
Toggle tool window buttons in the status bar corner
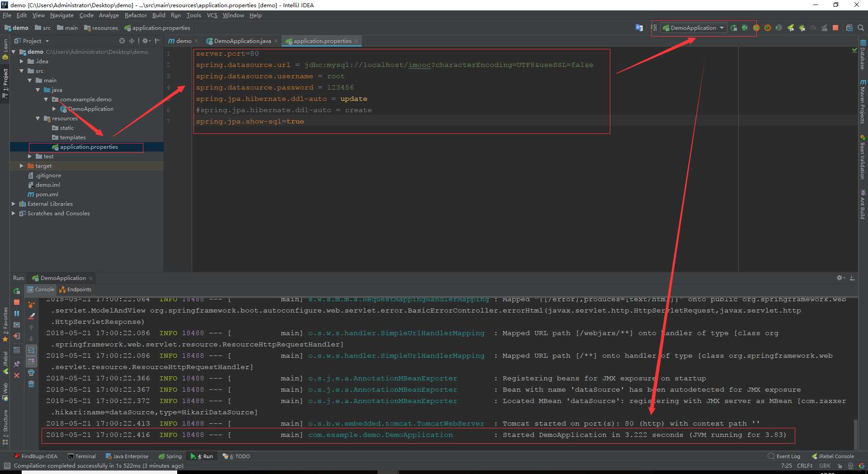(x=6, y=465)
